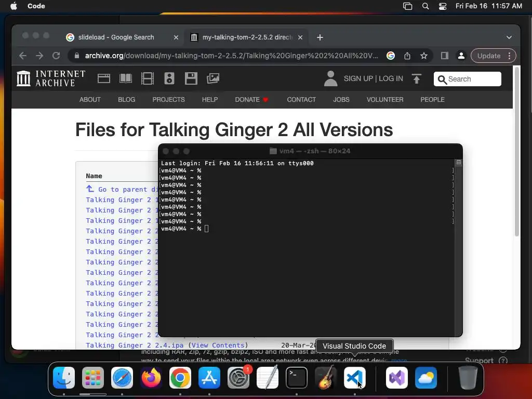Close the my-talking-tom tab

300,37
